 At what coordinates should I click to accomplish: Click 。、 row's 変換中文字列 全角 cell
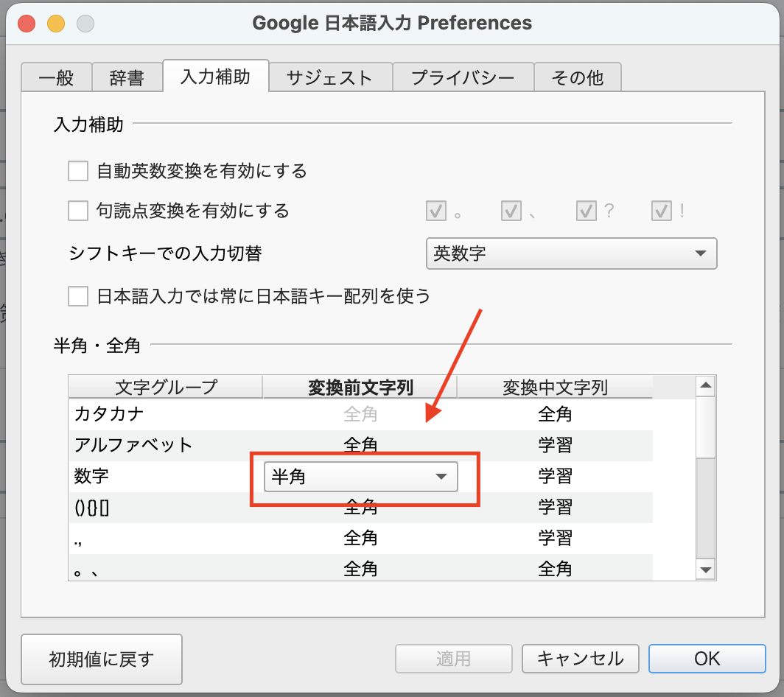[555, 569]
